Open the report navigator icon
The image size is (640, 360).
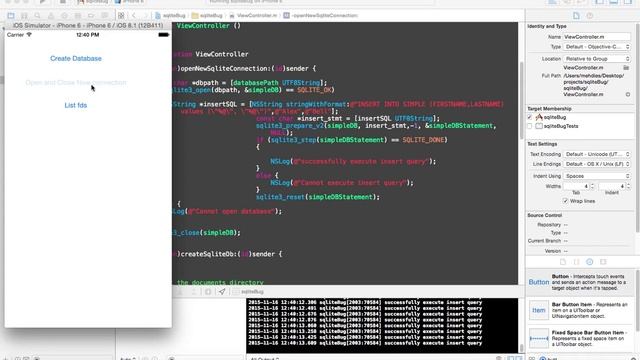point(104,16)
